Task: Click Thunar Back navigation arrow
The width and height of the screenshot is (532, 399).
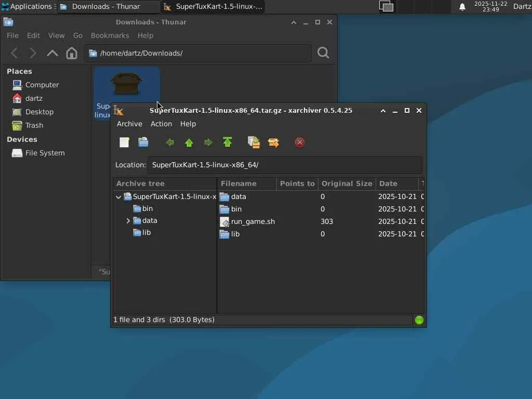Action: [x=15, y=53]
